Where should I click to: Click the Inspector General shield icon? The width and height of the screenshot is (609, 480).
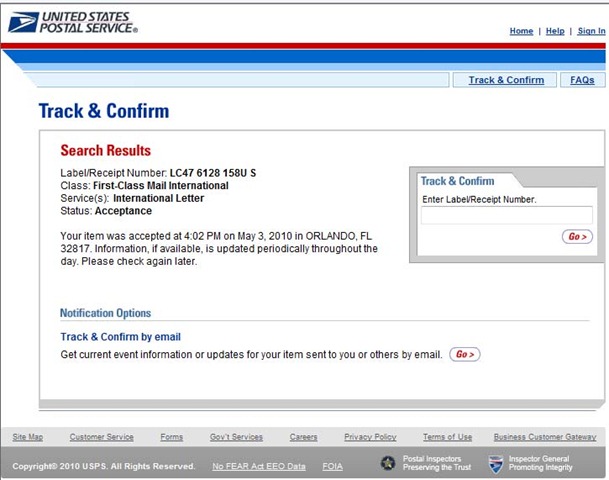coord(496,464)
